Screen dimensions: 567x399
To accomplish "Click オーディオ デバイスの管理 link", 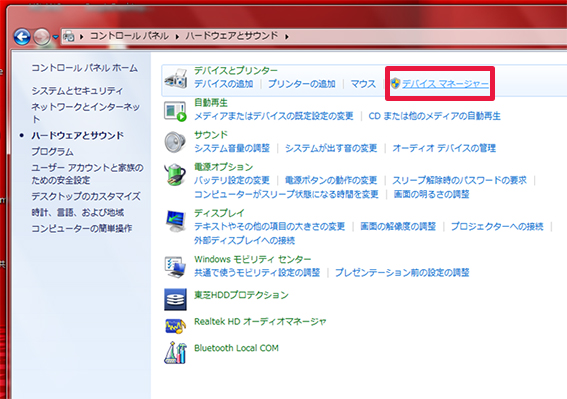I will (x=444, y=148).
